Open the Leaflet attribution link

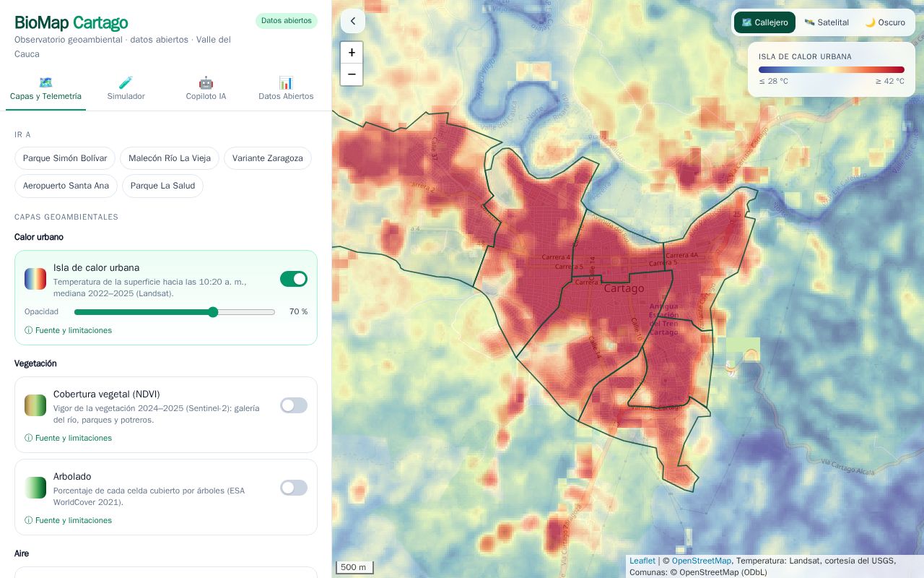642,561
